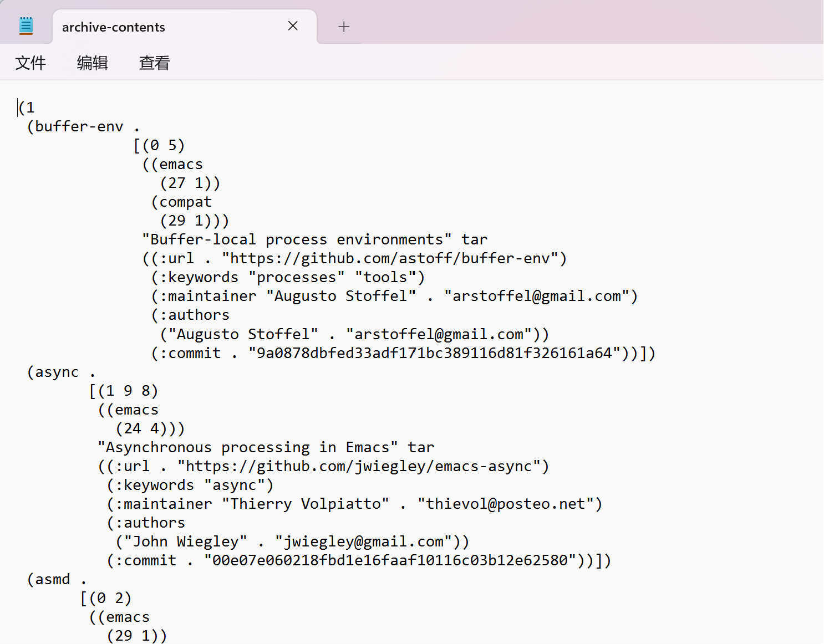This screenshot has width=824, height=644.
Task: Place cursor on the buffer-env package name
Action: (x=79, y=127)
